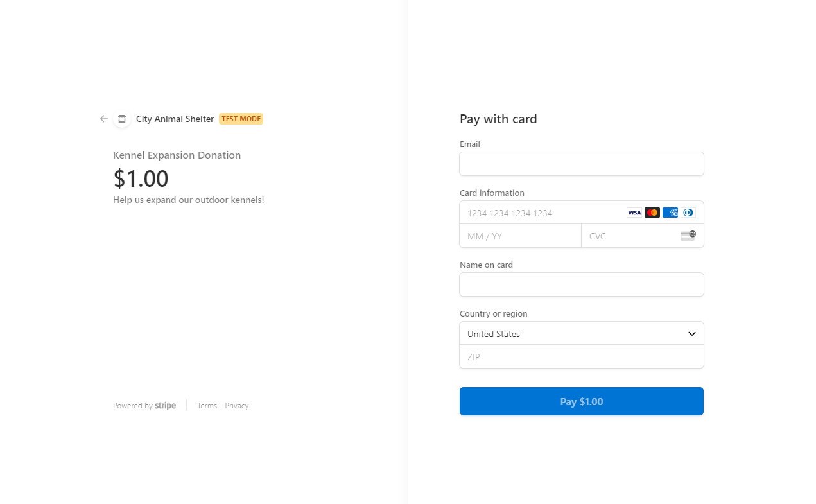Focus the card number field

(x=582, y=213)
